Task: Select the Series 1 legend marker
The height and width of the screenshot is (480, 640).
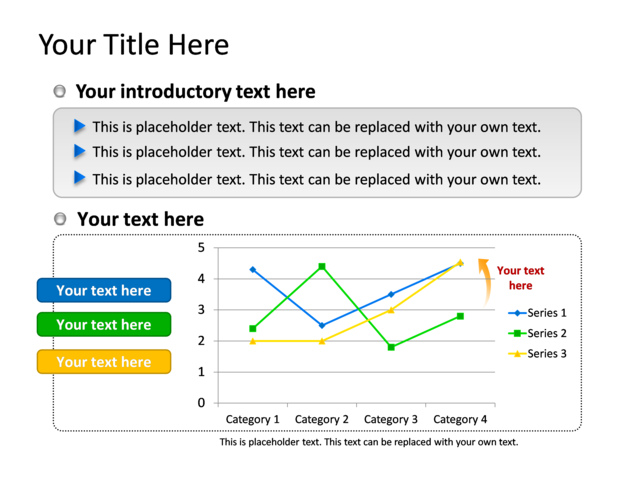Action: 517,313
